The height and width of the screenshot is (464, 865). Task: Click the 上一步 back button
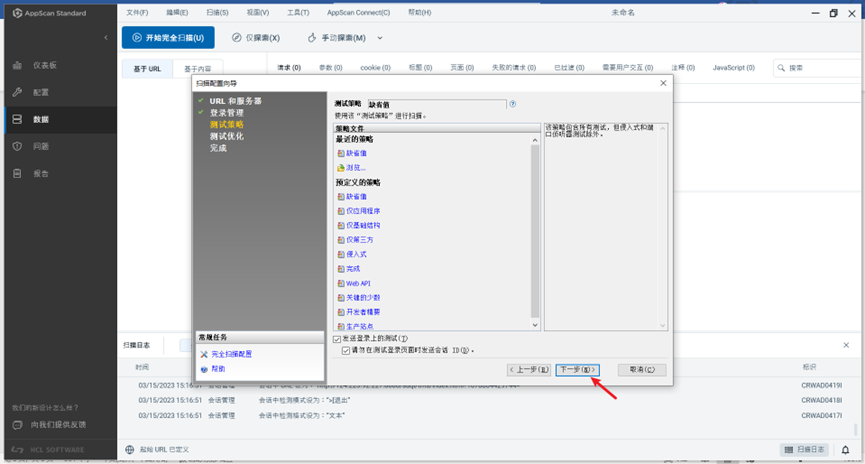(x=528, y=370)
